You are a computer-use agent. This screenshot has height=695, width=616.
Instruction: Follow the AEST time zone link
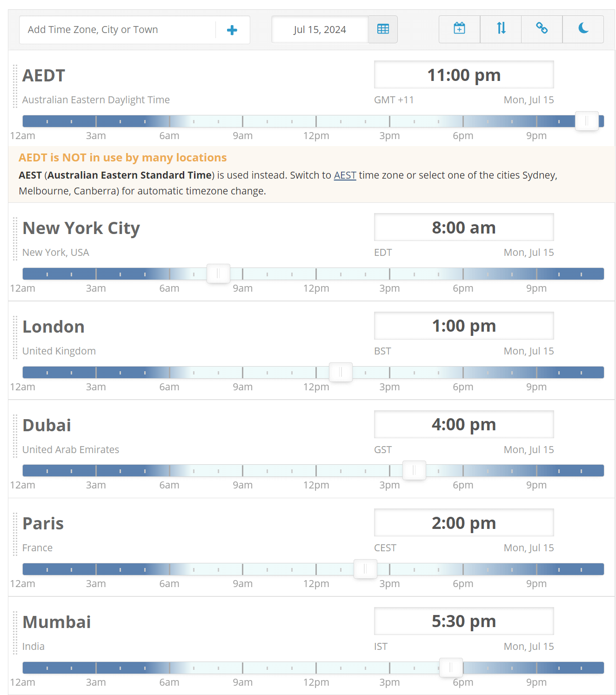[345, 175]
